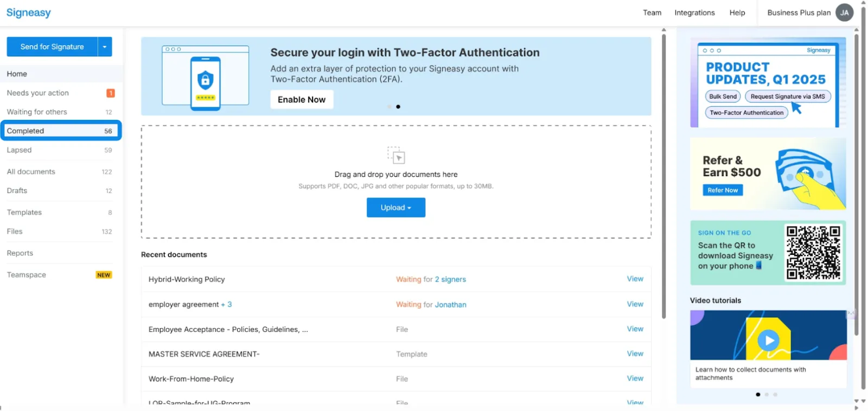This screenshot has width=868, height=411.
Task: Click the '+ 3' additional documents link
Action: pyautogui.click(x=226, y=304)
